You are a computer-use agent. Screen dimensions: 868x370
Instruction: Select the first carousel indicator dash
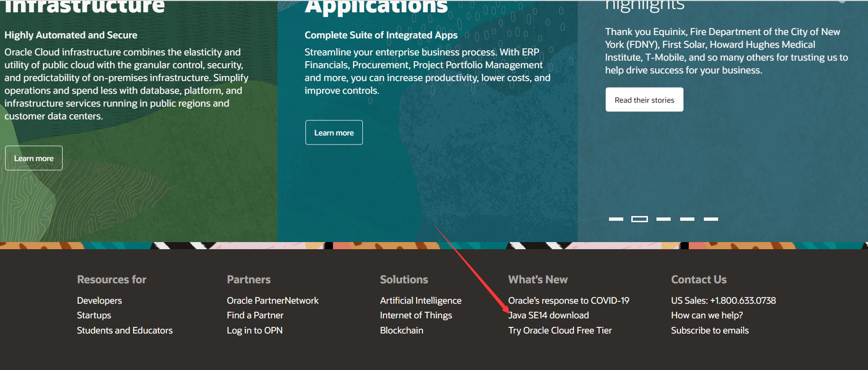pyautogui.click(x=616, y=219)
